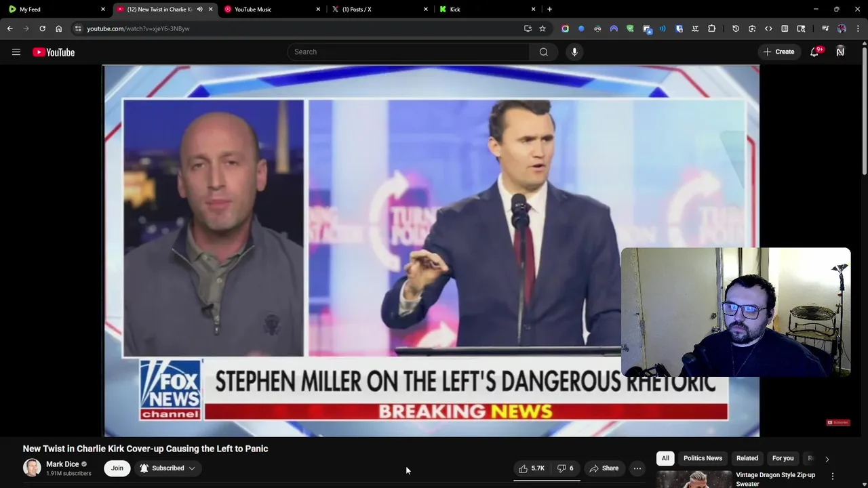Open Vintage Dragon Style Zip-up Sweater item
This screenshot has width=868, height=488.
click(775, 479)
